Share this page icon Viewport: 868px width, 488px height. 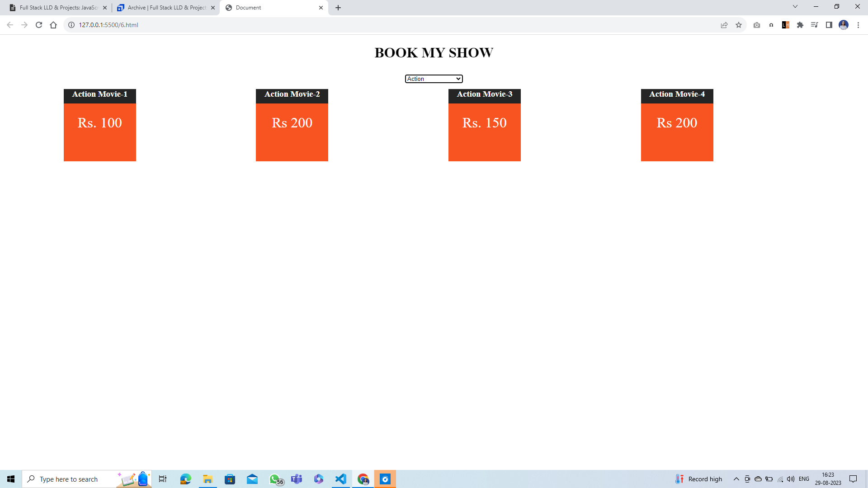[x=724, y=25]
